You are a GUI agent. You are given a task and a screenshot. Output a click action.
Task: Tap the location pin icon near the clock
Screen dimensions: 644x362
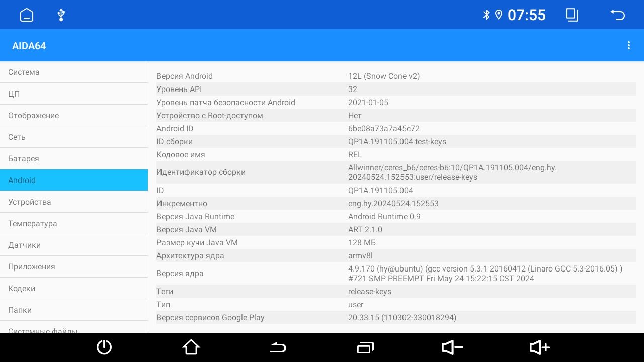point(499,15)
